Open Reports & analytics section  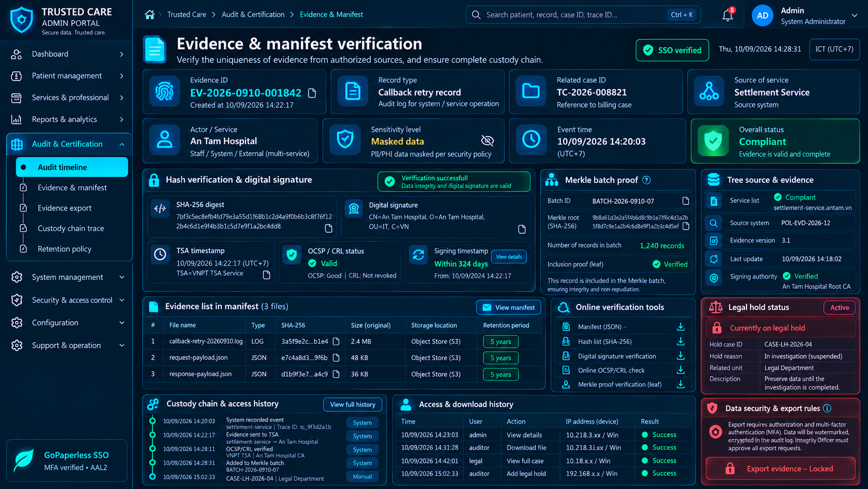point(67,120)
